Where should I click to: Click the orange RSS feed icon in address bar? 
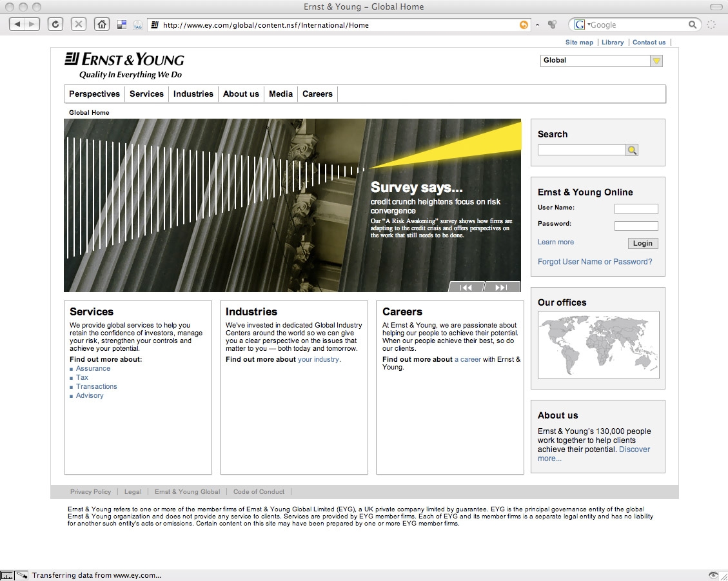(x=524, y=25)
